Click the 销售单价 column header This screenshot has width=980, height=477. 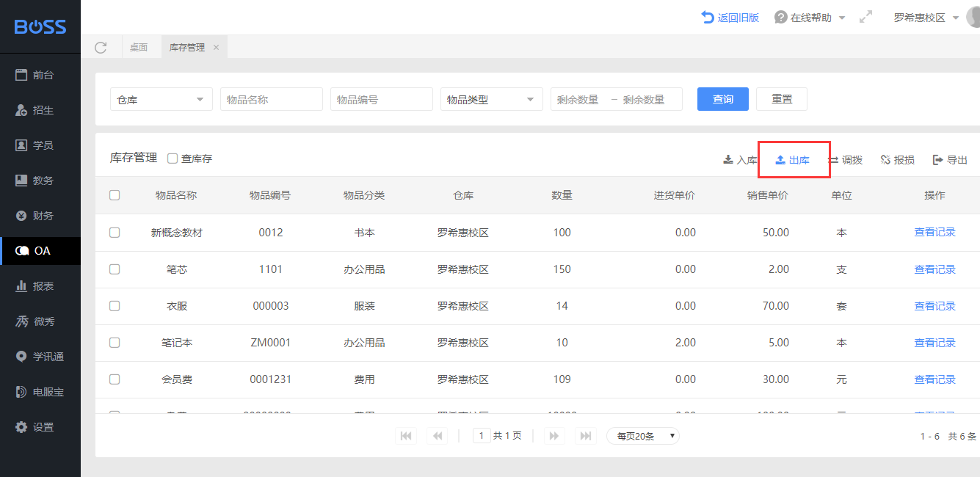[768, 195]
